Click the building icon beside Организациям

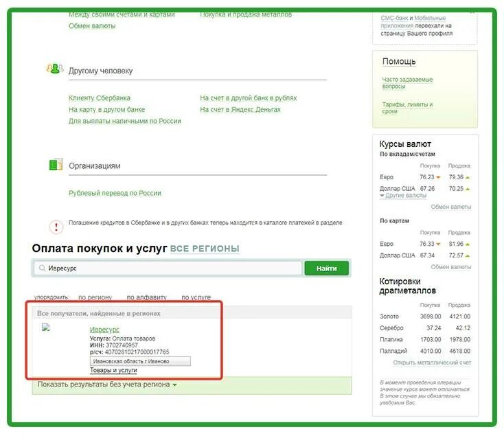(x=56, y=165)
